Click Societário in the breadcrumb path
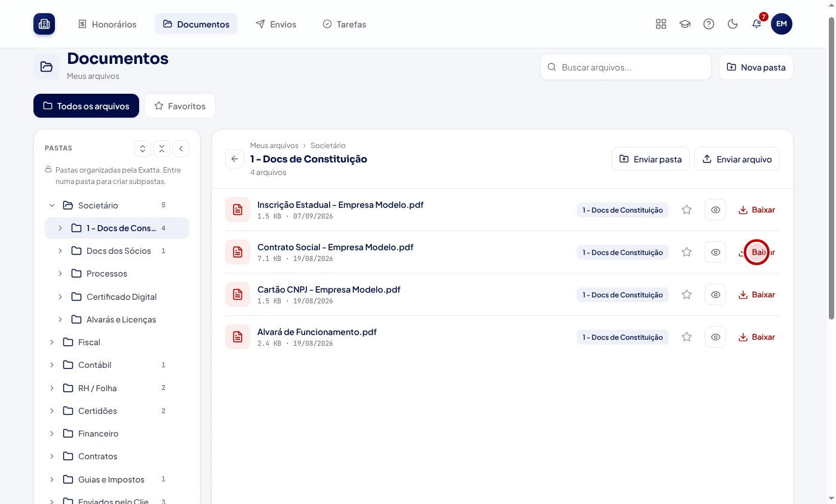The width and height of the screenshot is (836, 504). point(328,145)
